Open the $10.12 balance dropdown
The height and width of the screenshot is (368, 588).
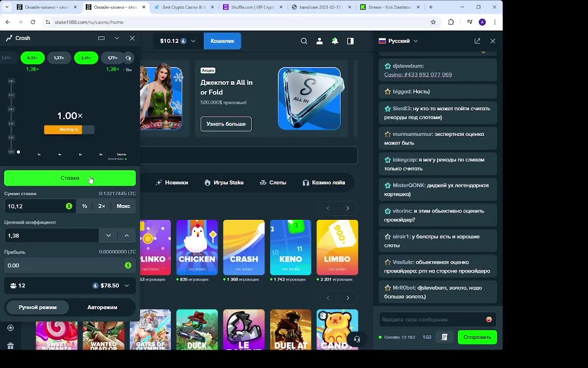pyautogui.click(x=178, y=41)
